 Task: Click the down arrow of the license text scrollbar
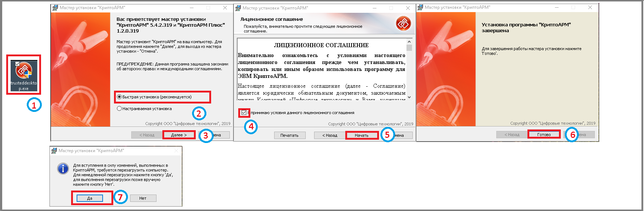coord(409,97)
